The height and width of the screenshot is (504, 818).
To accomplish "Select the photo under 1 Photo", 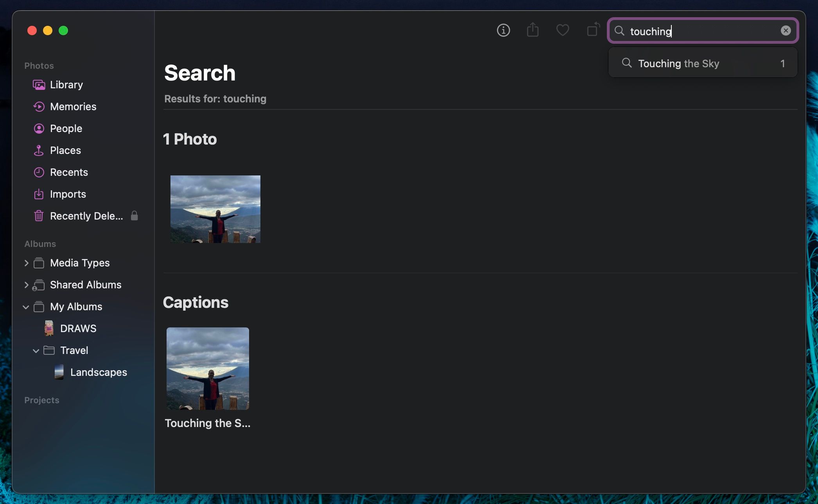I will (x=215, y=209).
